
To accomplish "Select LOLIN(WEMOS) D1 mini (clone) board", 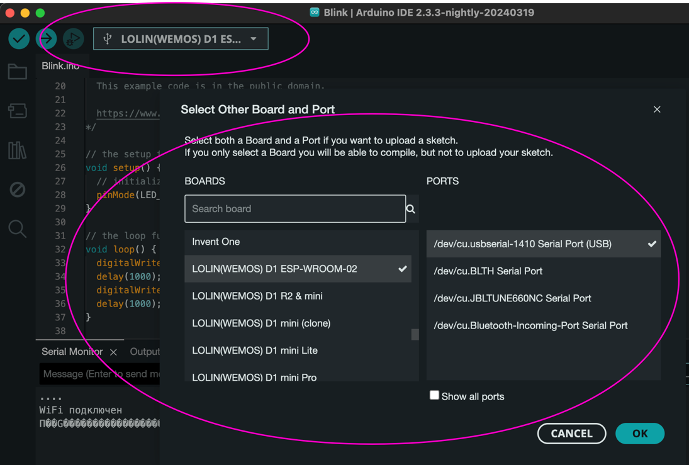I will click(298, 323).
